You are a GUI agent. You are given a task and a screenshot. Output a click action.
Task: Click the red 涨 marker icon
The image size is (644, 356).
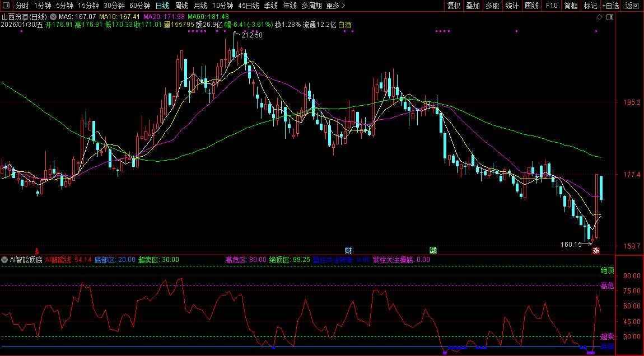point(596,250)
